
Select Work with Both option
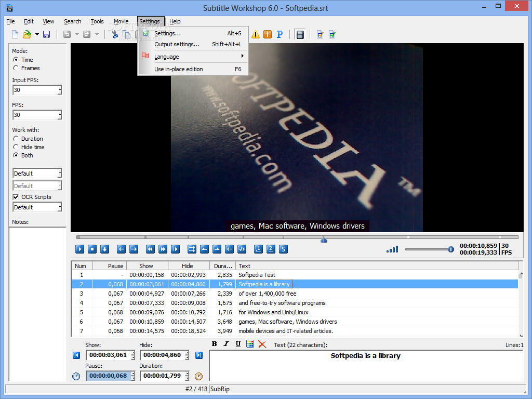(x=16, y=155)
